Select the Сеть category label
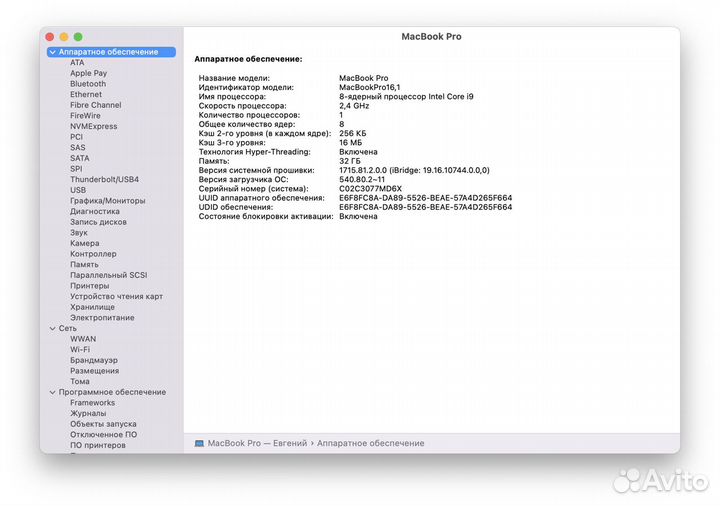This screenshot has width=720, height=506. click(x=68, y=328)
